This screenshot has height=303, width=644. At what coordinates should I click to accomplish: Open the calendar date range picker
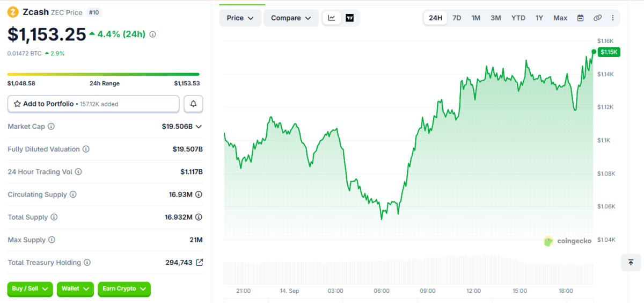click(x=580, y=18)
